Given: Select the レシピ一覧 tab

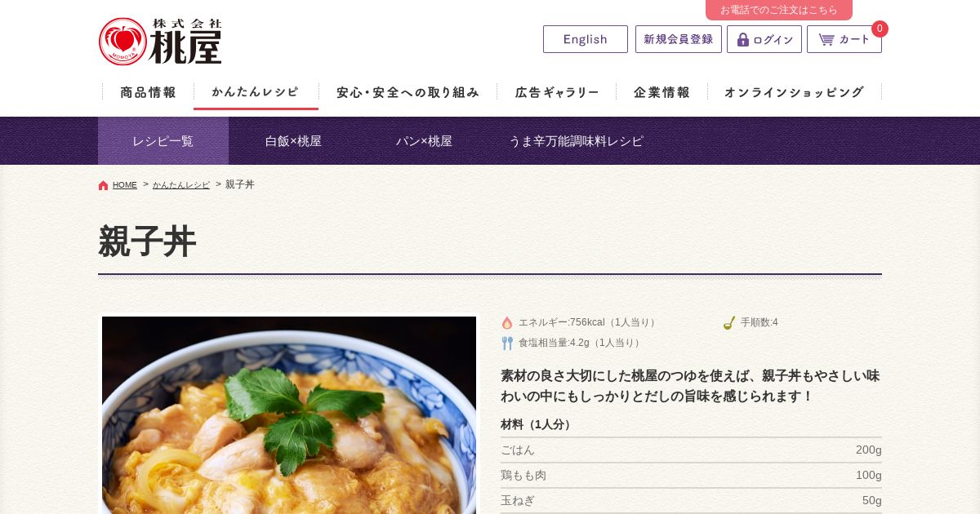Looking at the screenshot, I should point(163,141).
